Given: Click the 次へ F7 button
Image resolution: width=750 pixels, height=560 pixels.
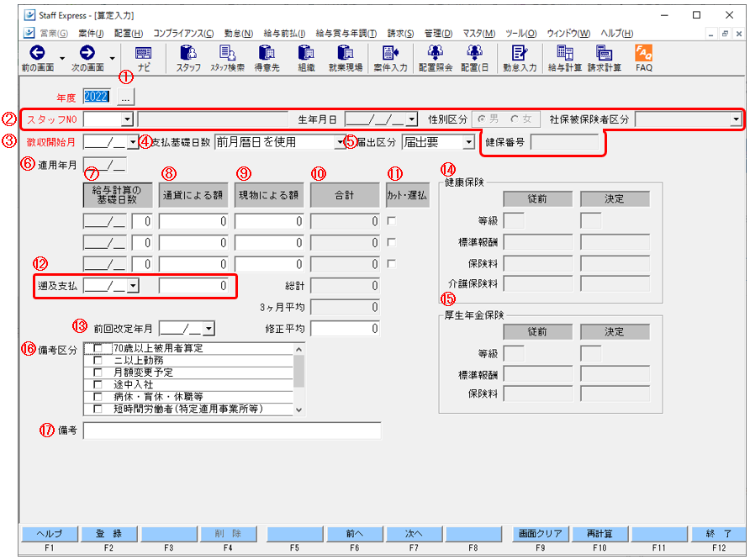Looking at the screenshot, I should pos(415,534).
